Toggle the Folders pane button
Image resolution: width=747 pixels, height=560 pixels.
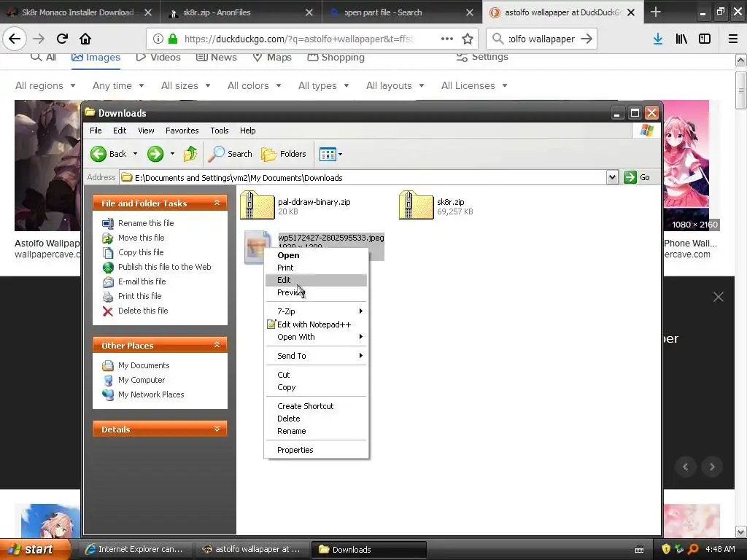(284, 154)
